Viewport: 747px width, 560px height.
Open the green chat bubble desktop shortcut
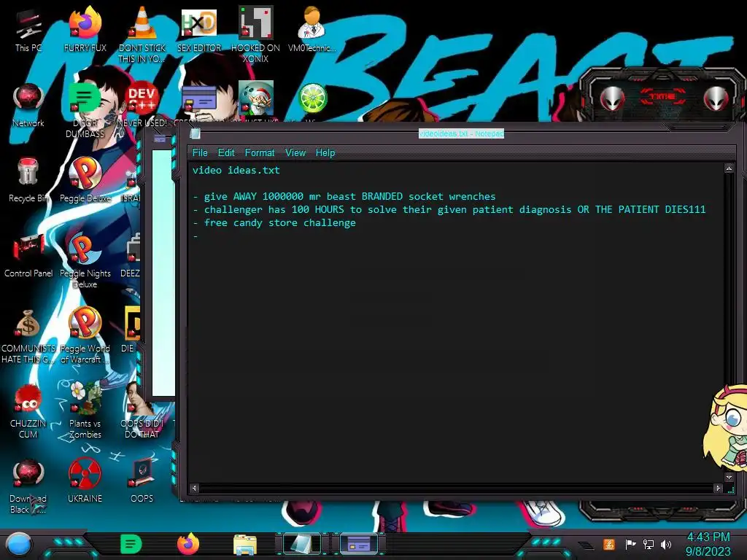(85, 110)
